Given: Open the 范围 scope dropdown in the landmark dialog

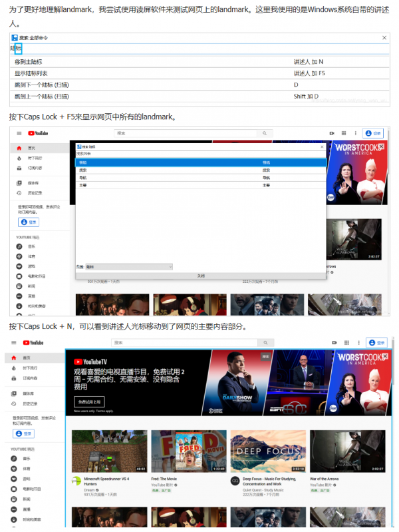Looking at the screenshot, I should [x=129, y=267].
